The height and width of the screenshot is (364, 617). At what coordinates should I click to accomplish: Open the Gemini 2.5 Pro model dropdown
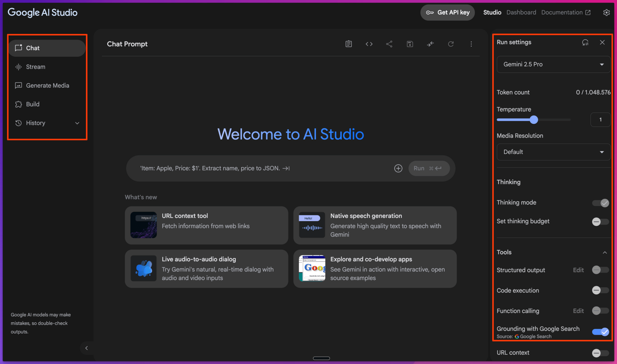click(x=553, y=64)
